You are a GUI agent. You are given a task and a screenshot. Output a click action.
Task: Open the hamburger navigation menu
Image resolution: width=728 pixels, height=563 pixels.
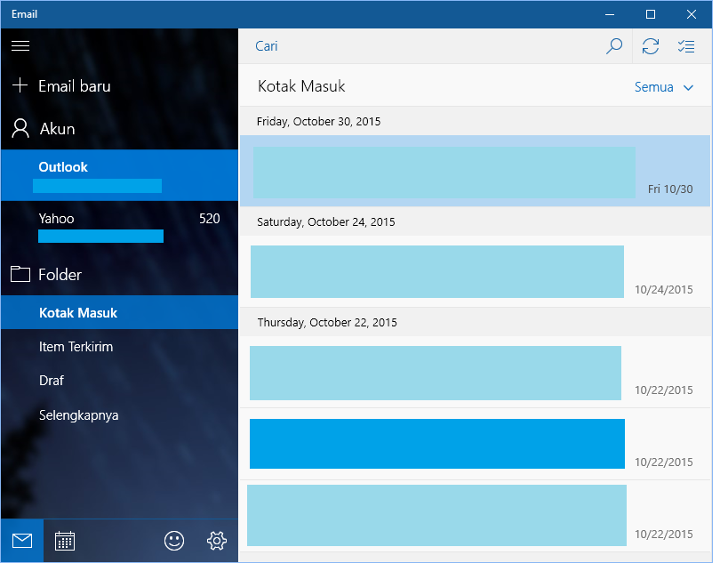20,46
